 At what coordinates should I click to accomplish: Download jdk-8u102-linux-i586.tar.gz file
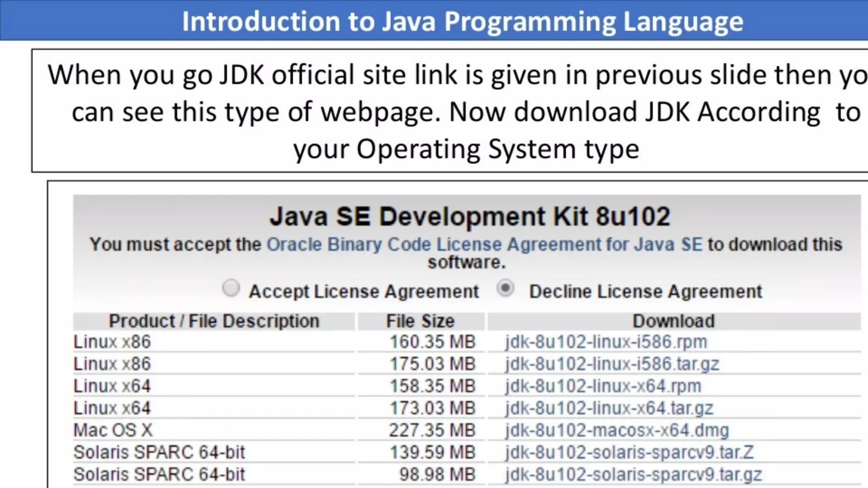(612, 364)
